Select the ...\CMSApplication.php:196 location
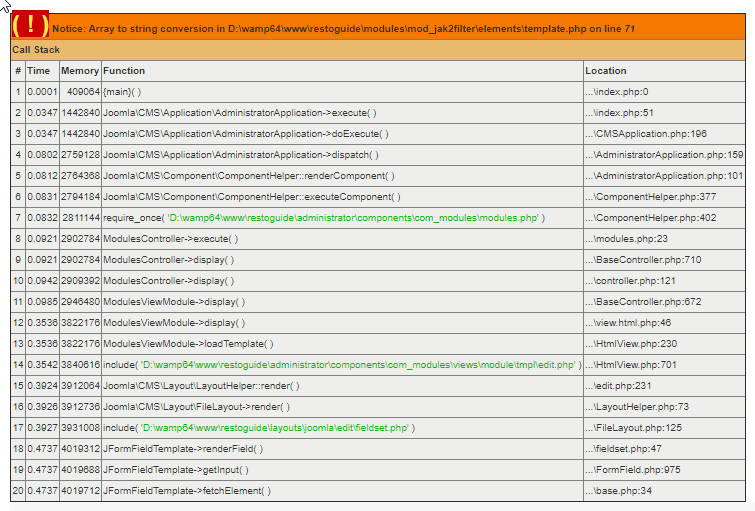This screenshot has width=755, height=511. 664,134
